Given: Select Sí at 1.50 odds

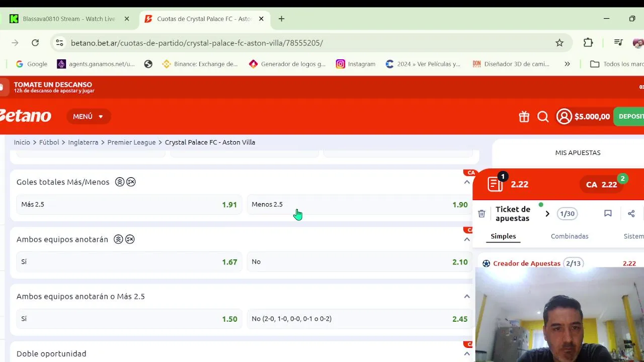Looking at the screenshot, I should pos(129,319).
